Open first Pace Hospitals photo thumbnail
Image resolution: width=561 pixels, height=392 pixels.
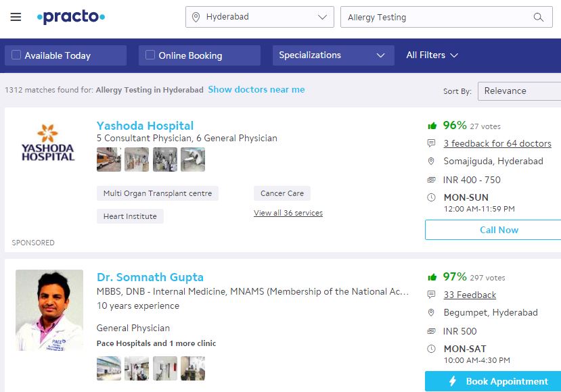[x=109, y=368]
